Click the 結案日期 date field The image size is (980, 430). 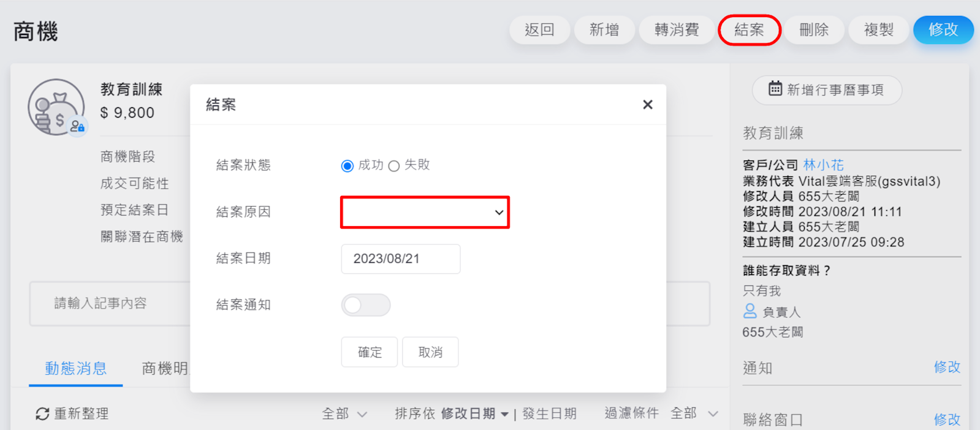tap(400, 258)
